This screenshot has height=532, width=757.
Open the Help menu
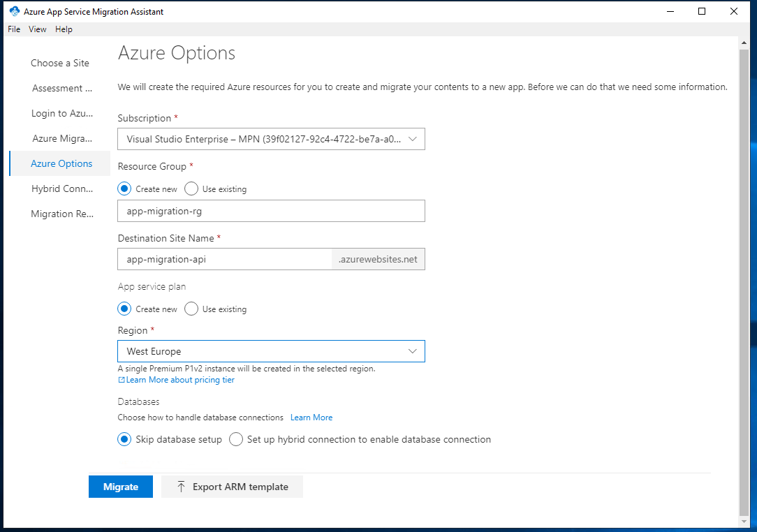[64, 29]
